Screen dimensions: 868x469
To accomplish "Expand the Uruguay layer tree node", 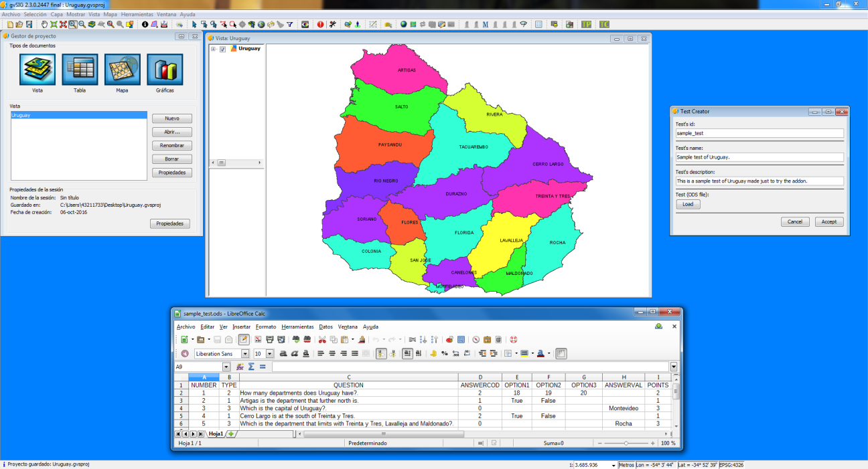I will point(213,49).
